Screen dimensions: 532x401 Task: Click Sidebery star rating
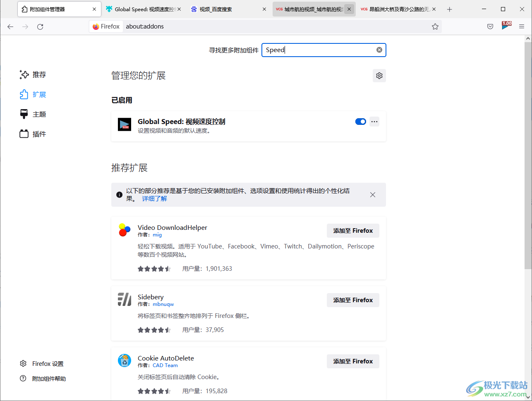click(x=154, y=330)
